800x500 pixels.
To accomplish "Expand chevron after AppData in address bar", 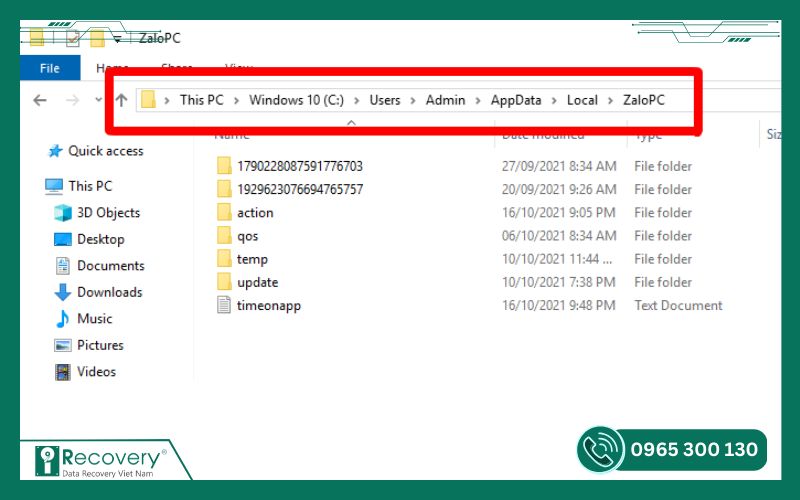I will [x=554, y=101].
